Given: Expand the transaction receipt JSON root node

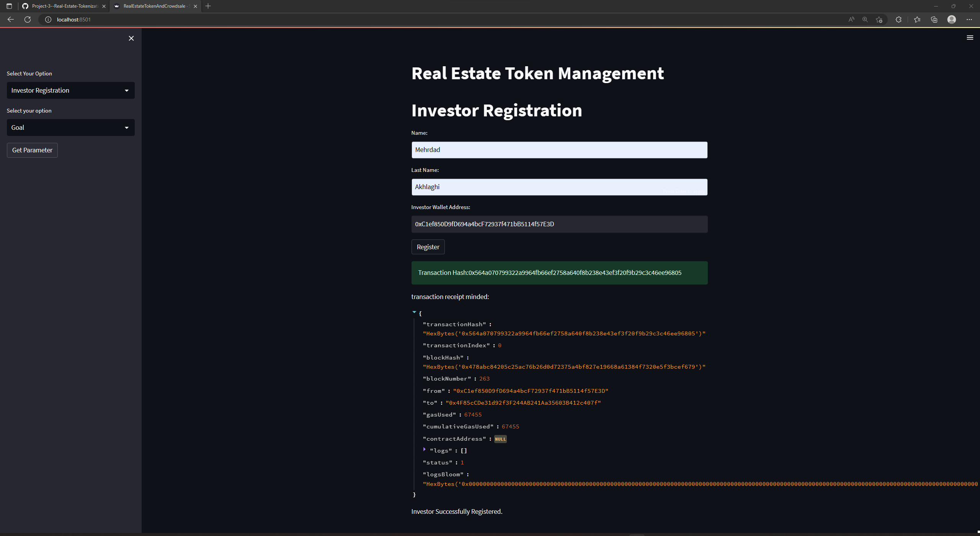Looking at the screenshot, I should tap(414, 312).
